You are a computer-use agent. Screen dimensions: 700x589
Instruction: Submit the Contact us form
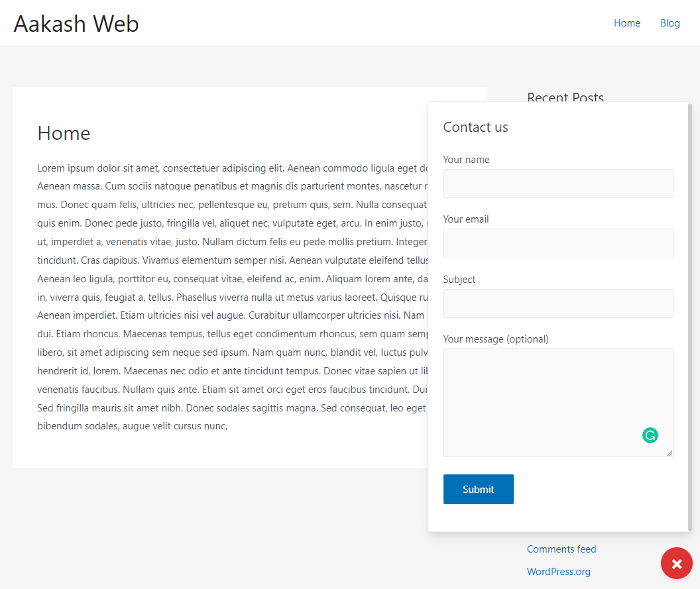pyautogui.click(x=478, y=489)
